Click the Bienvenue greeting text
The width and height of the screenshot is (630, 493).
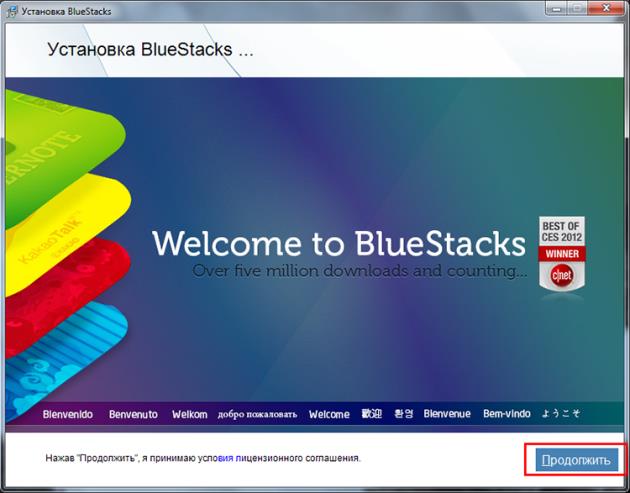[x=447, y=414]
